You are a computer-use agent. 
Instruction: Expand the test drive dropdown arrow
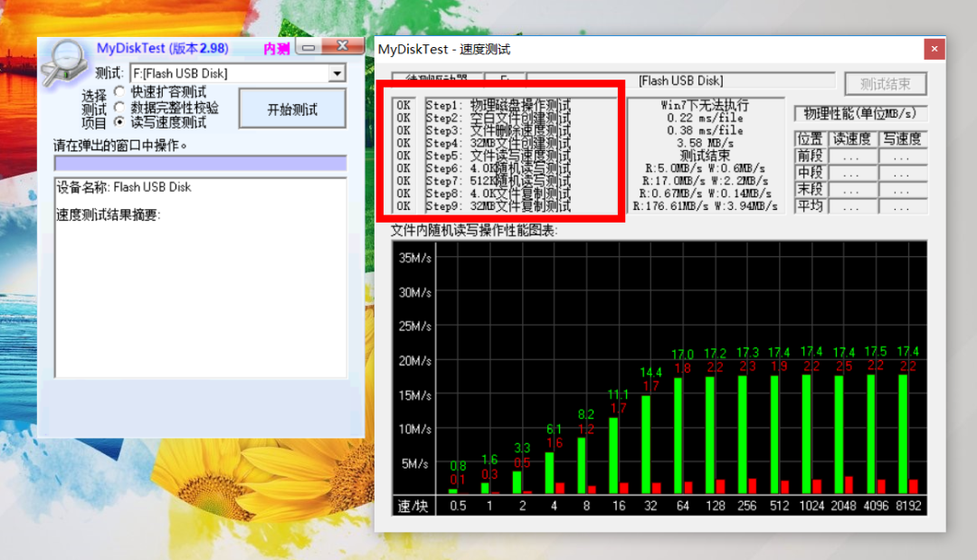pyautogui.click(x=337, y=73)
